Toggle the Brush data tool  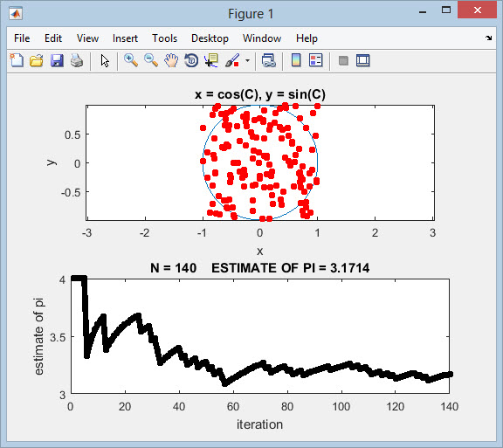point(232,60)
